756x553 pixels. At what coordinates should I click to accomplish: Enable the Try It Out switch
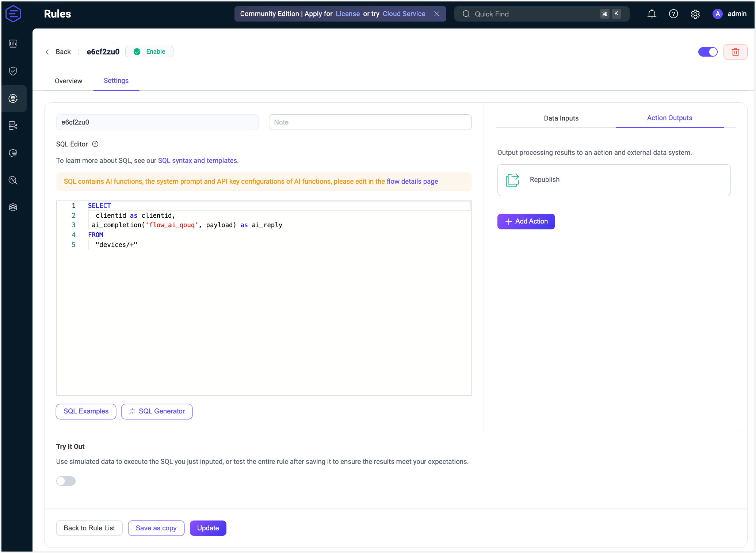66,481
